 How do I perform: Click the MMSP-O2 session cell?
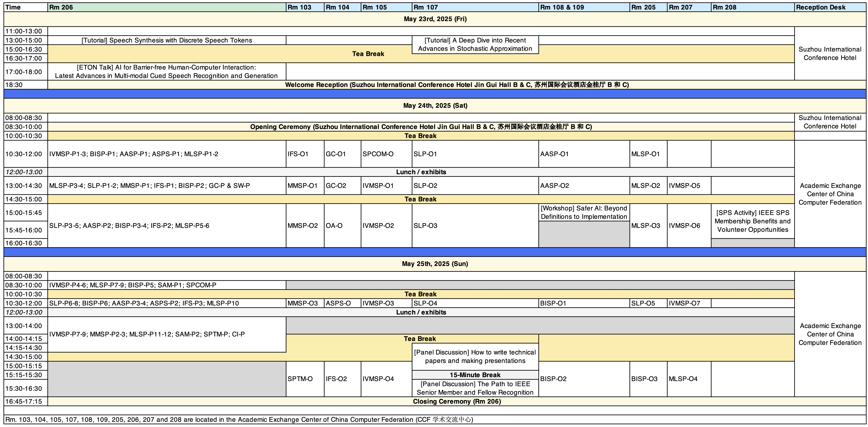click(x=305, y=225)
